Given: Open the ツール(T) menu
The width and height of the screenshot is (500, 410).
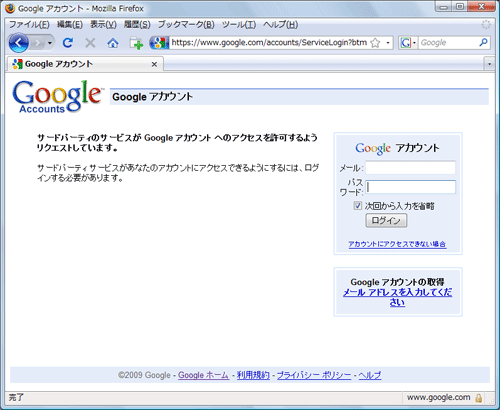Looking at the screenshot, I should click(239, 24).
